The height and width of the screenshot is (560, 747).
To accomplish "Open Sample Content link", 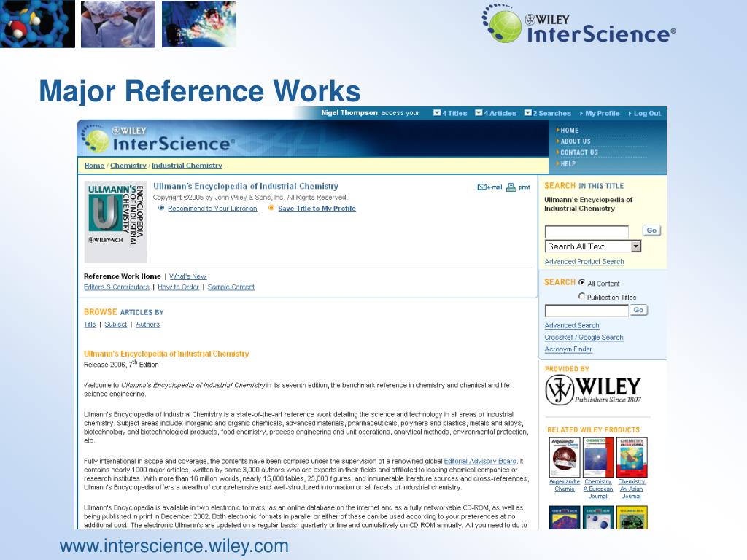I will click(231, 287).
